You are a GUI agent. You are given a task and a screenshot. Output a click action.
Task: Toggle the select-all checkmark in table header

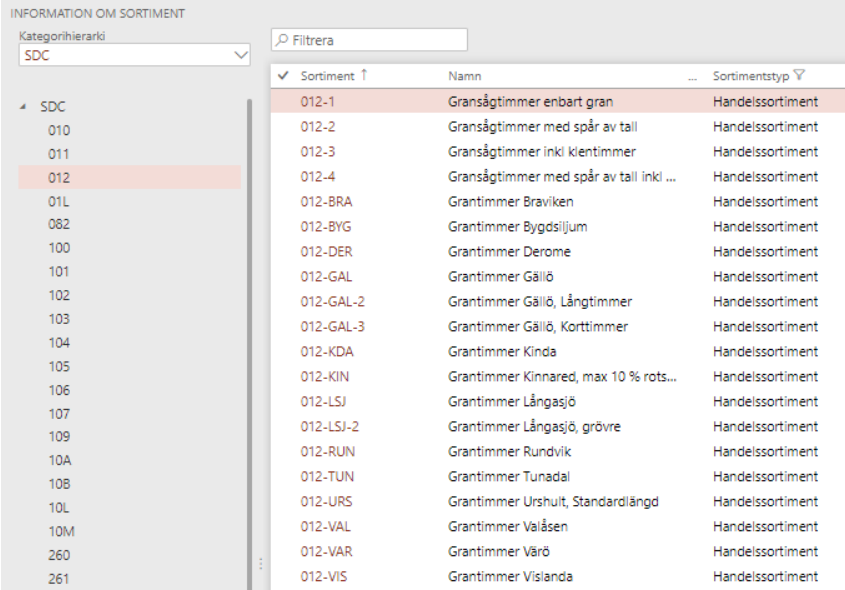tap(284, 76)
